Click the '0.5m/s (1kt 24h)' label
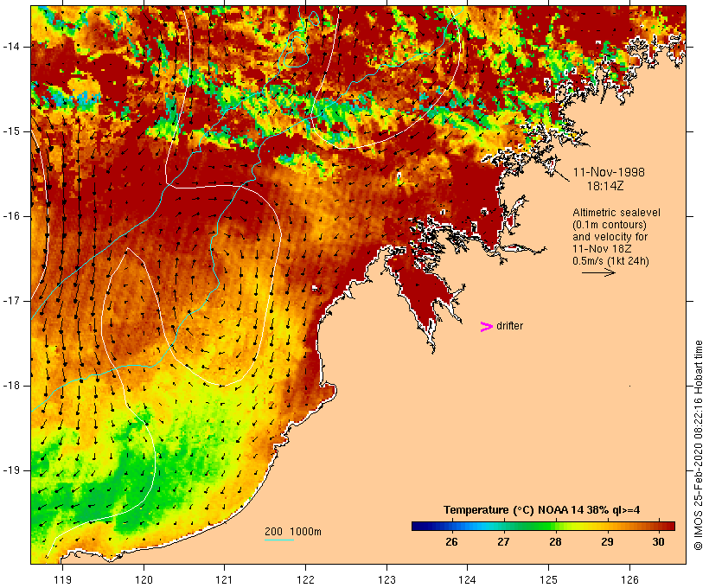 click(x=610, y=261)
